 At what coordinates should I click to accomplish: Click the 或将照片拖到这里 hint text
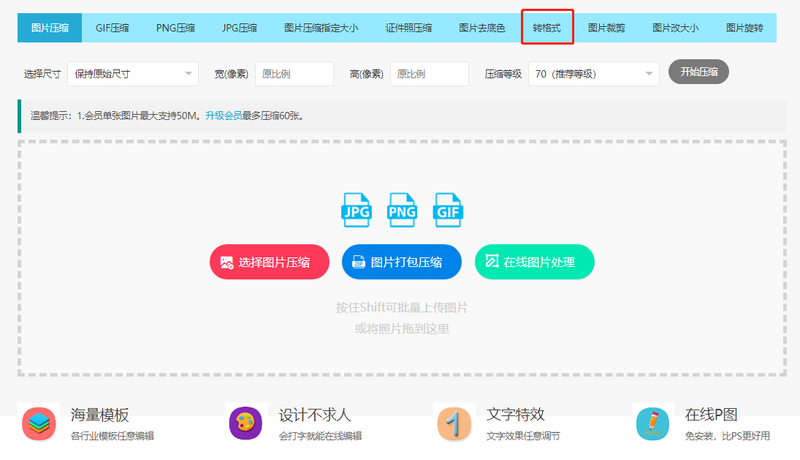(x=402, y=329)
